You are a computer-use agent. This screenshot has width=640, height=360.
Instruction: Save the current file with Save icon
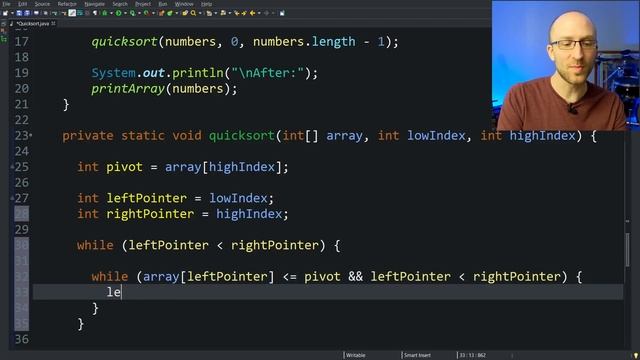click(x=19, y=13)
